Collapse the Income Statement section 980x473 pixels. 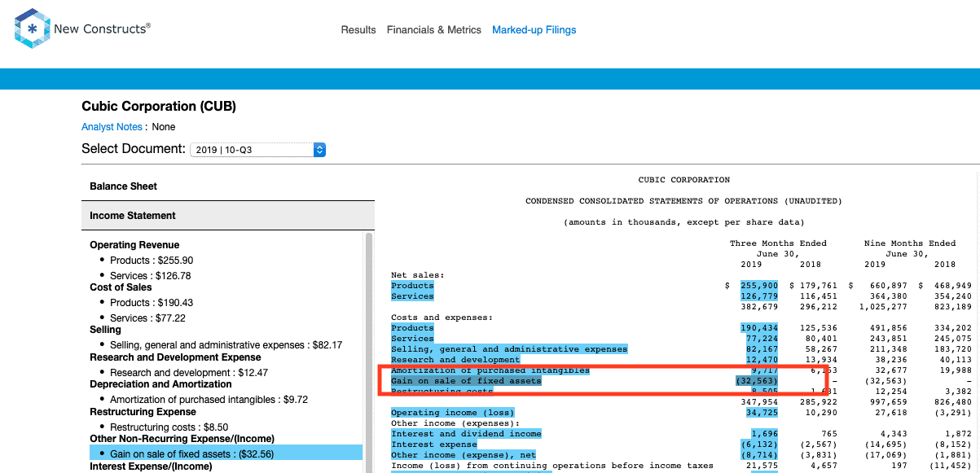(x=228, y=216)
